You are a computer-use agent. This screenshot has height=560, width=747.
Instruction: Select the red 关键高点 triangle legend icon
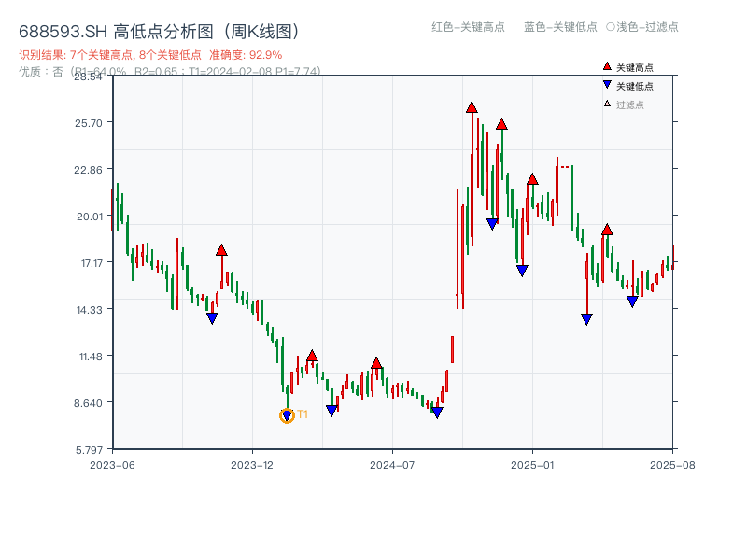(x=606, y=67)
